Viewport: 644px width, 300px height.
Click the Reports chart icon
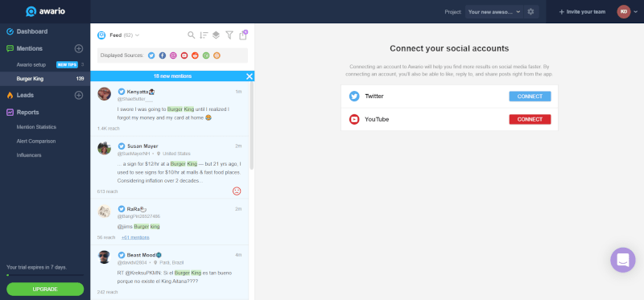(x=10, y=113)
